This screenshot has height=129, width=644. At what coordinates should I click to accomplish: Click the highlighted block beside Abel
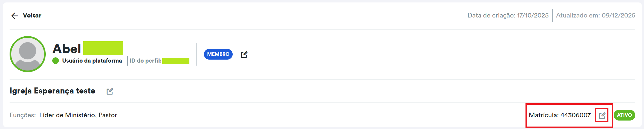pyautogui.click(x=103, y=48)
